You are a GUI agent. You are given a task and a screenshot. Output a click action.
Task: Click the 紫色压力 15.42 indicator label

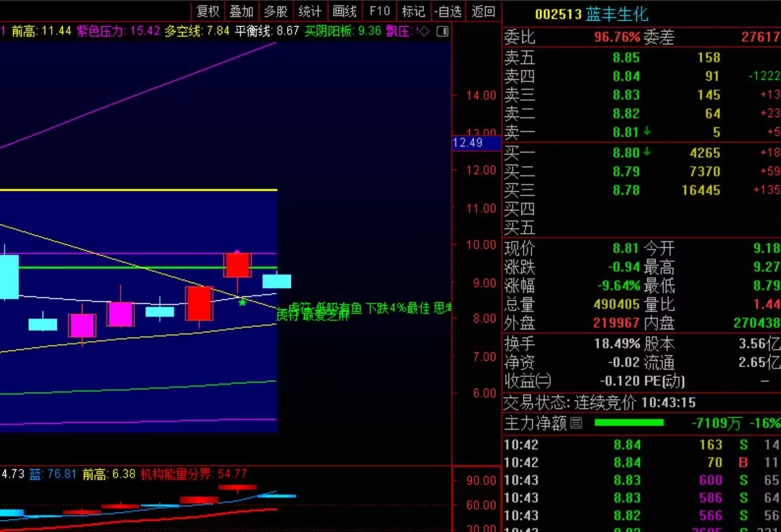click(x=119, y=31)
